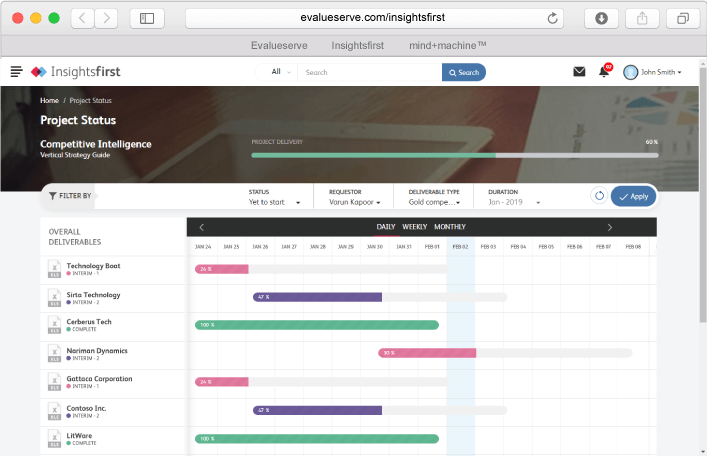
Task: Switch to the DAILY view tab
Action: click(x=386, y=227)
